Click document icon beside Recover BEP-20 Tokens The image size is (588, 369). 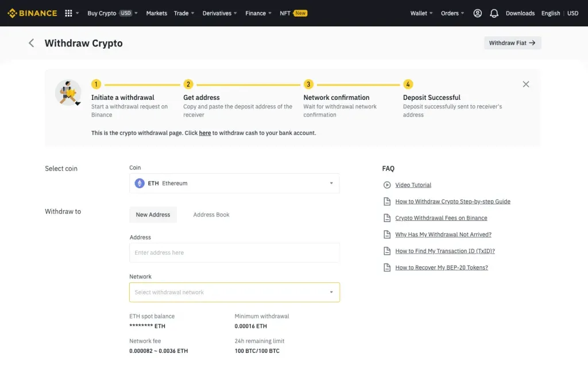387,267
